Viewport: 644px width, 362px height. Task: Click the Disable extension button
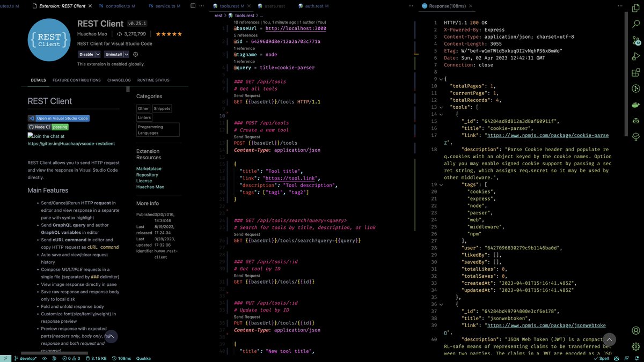click(86, 54)
